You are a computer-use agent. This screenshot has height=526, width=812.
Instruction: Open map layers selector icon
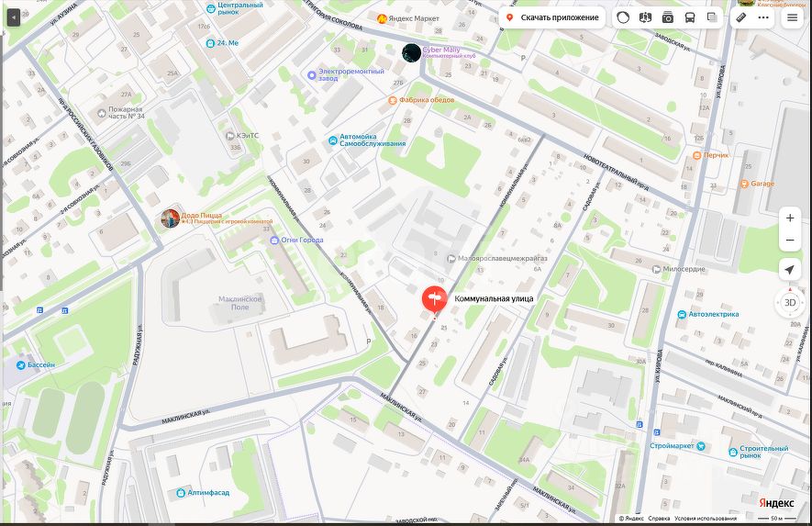(x=712, y=17)
